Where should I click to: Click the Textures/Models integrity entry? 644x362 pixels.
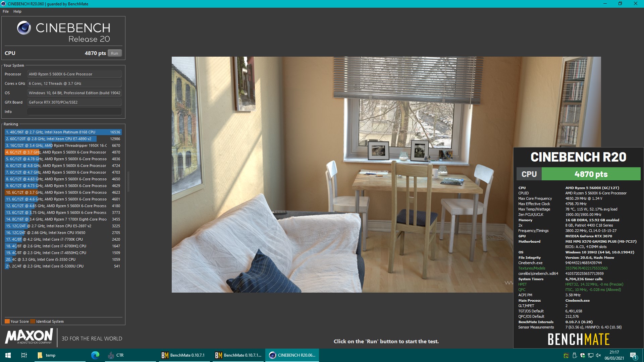coord(532,268)
